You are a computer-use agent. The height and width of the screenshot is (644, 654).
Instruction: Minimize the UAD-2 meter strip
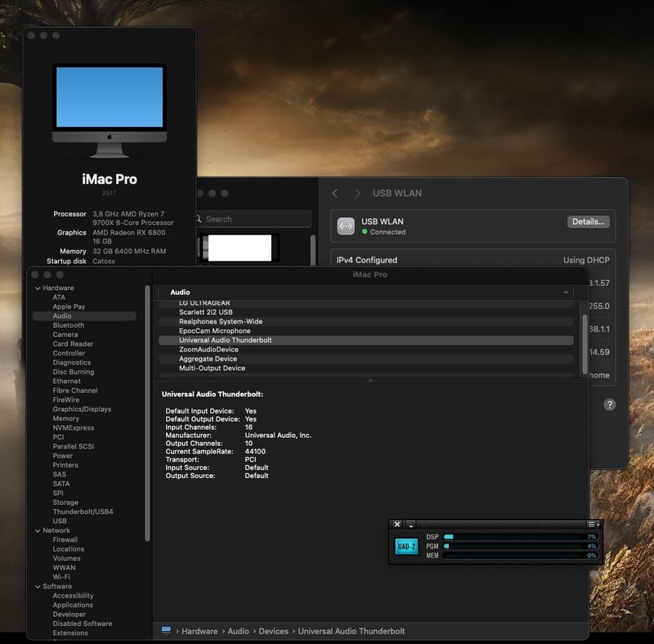[x=411, y=524]
